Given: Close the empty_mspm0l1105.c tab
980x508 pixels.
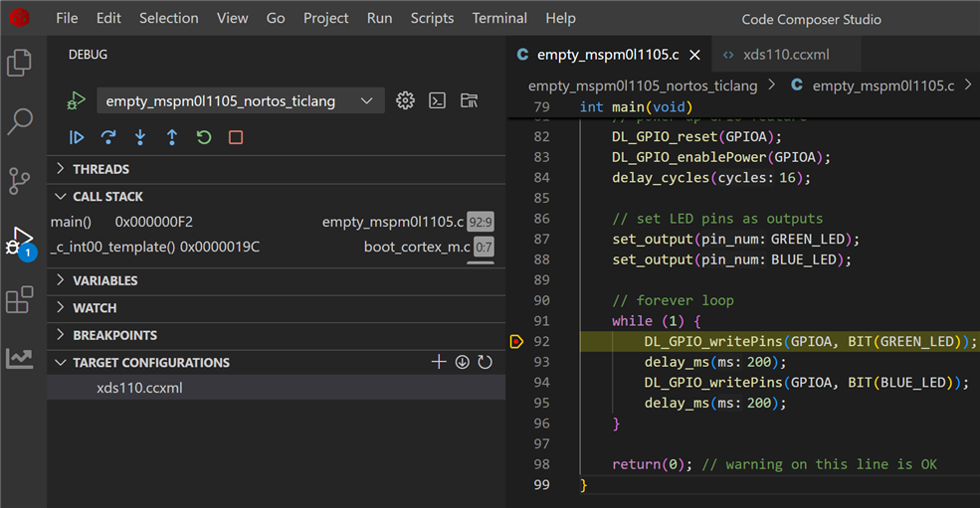Looking at the screenshot, I should pos(694,55).
